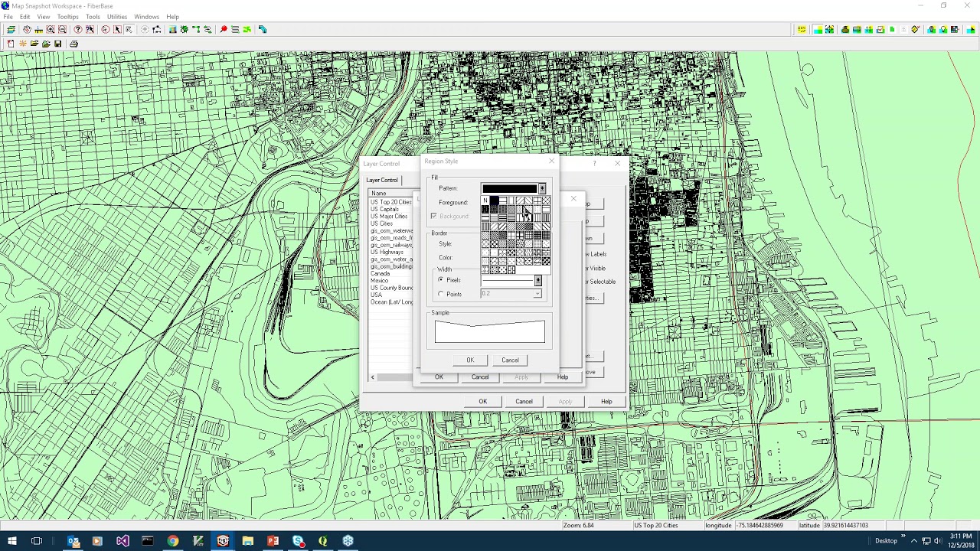The width and height of the screenshot is (980, 551).
Task: Click OK in Region Style dialog
Action: click(470, 360)
